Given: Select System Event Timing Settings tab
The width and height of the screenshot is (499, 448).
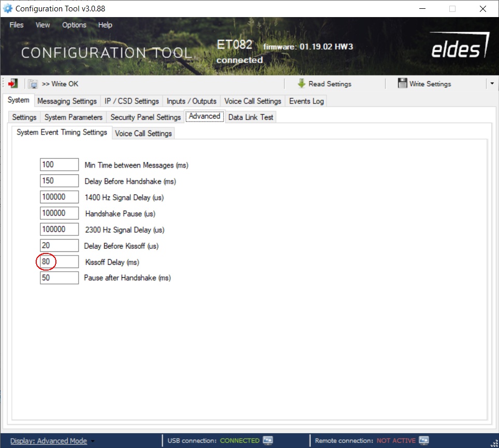Looking at the screenshot, I should pyautogui.click(x=62, y=132).
